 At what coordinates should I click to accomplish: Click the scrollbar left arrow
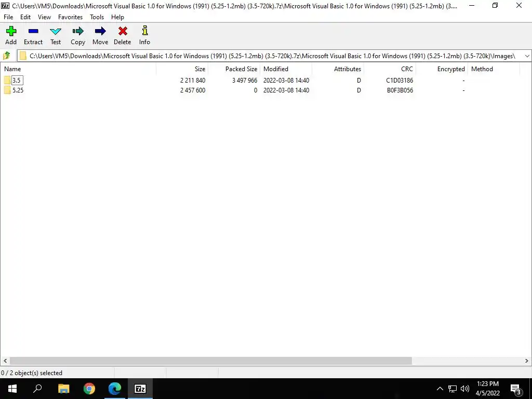[x=5, y=361]
